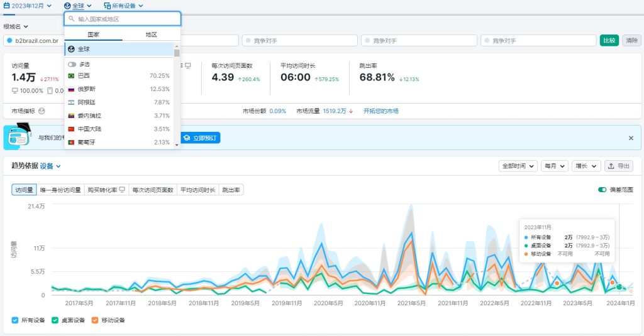Screen dimensions: 644x336
Task: Select 委内瑞拉 from country list
Action: pyautogui.click(x=119, y=116)
